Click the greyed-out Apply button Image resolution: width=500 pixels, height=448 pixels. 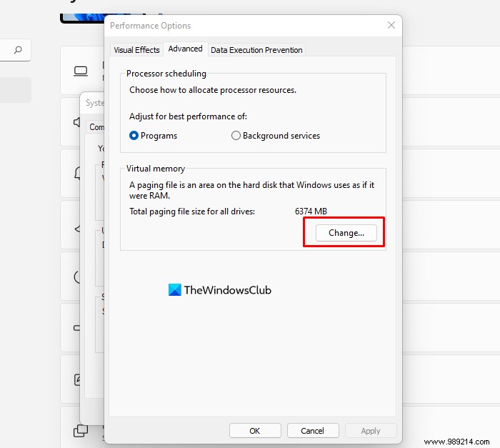[x=371, y=431]
